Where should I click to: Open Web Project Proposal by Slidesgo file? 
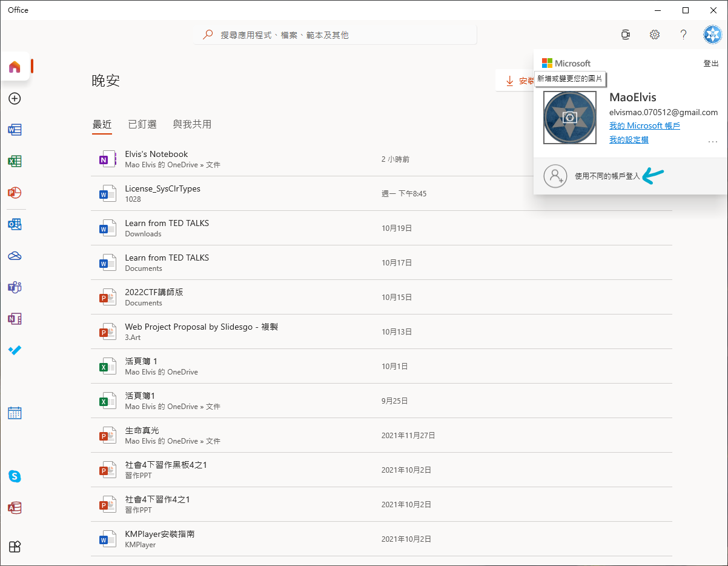(382, 331)
